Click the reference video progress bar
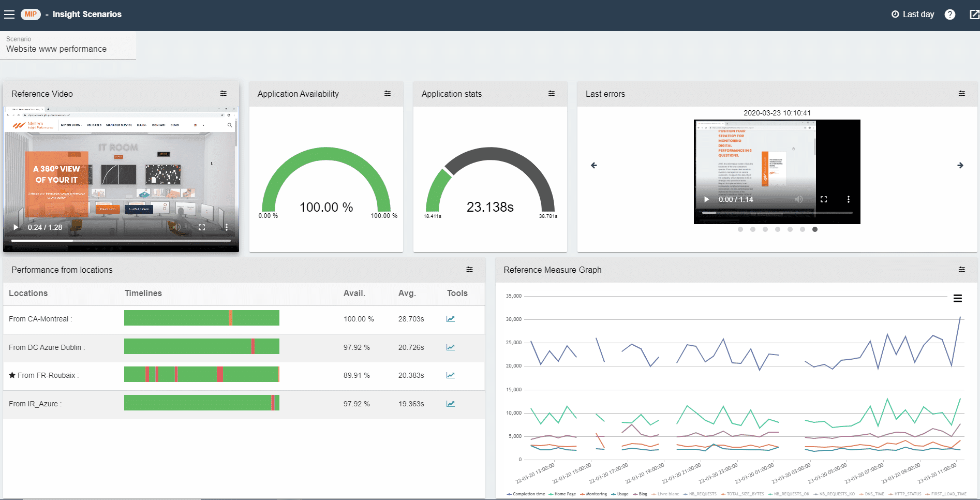Image resolution: width=980 pixels, height=500 pixels. (121, 241)
